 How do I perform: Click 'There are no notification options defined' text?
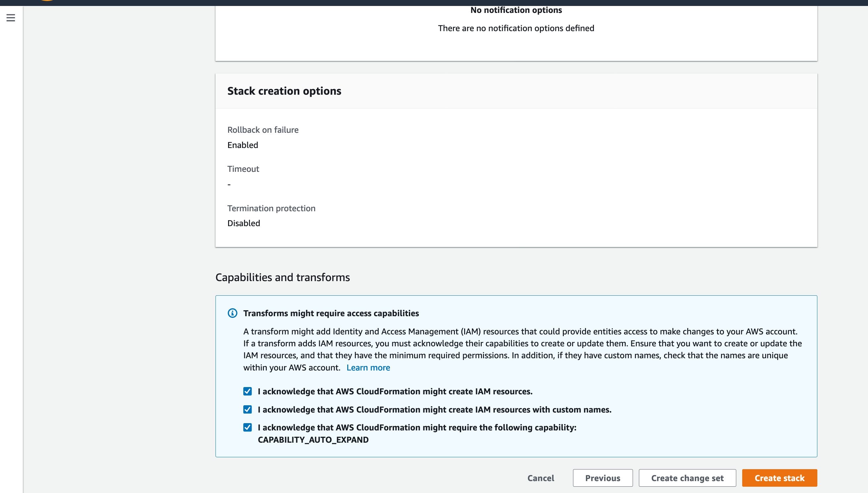pos(516,28)
